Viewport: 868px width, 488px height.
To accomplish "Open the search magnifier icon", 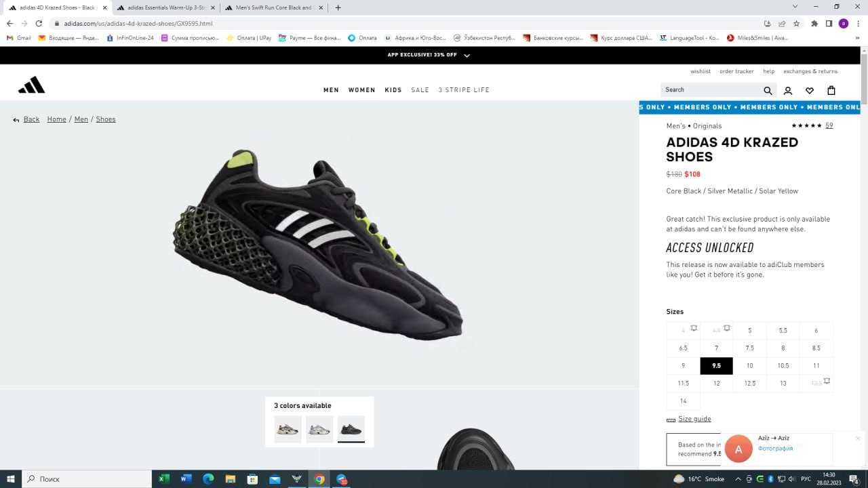I will tap(768, 90).
